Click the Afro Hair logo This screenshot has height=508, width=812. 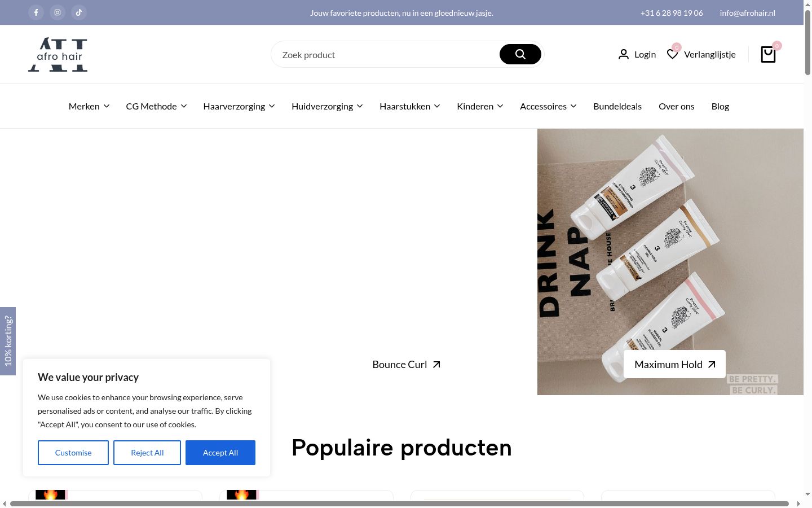pyautogui.click(x=58, y=55)
